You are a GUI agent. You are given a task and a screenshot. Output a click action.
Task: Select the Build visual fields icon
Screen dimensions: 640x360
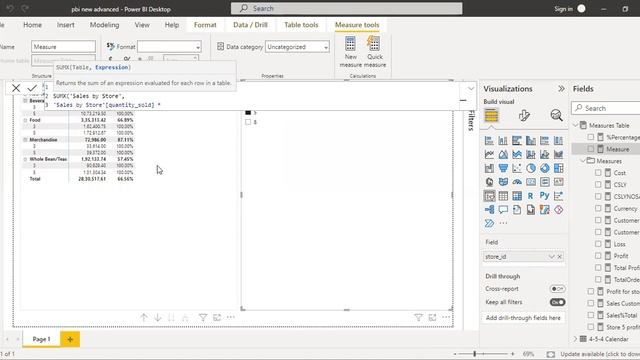click(491, 116)
